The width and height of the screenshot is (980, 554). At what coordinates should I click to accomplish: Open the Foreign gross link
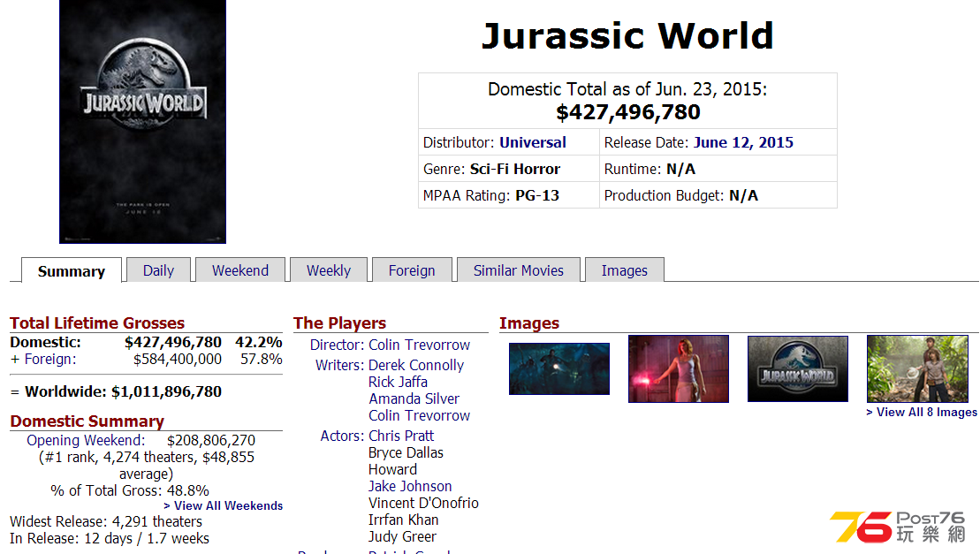click(x=50, y=359)
